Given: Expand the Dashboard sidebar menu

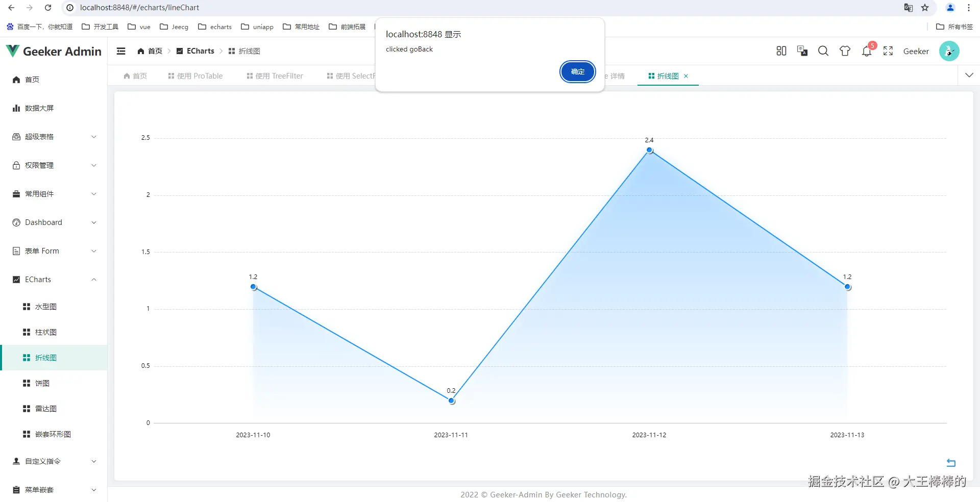Looking at the screenshot, I should pos(54,222).
